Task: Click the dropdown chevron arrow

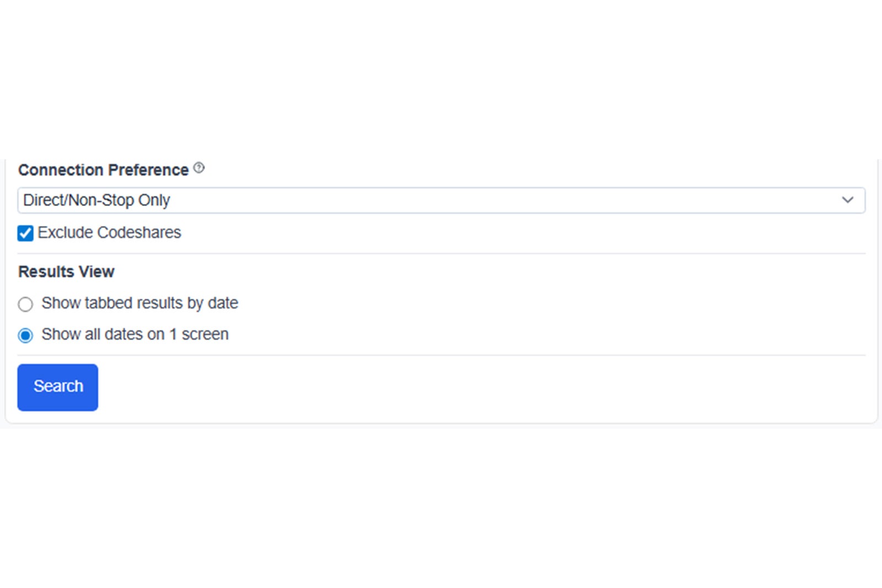Action: point(847,200)
